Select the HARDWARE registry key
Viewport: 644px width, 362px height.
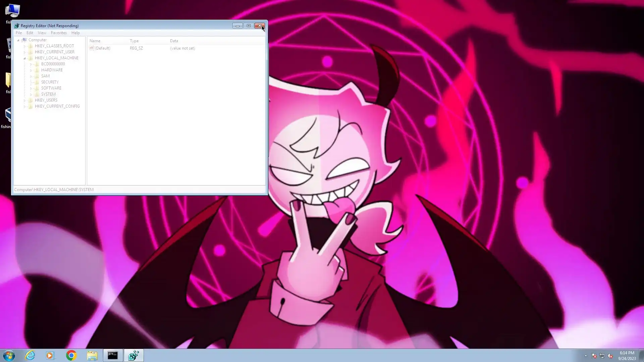point(52,70)
